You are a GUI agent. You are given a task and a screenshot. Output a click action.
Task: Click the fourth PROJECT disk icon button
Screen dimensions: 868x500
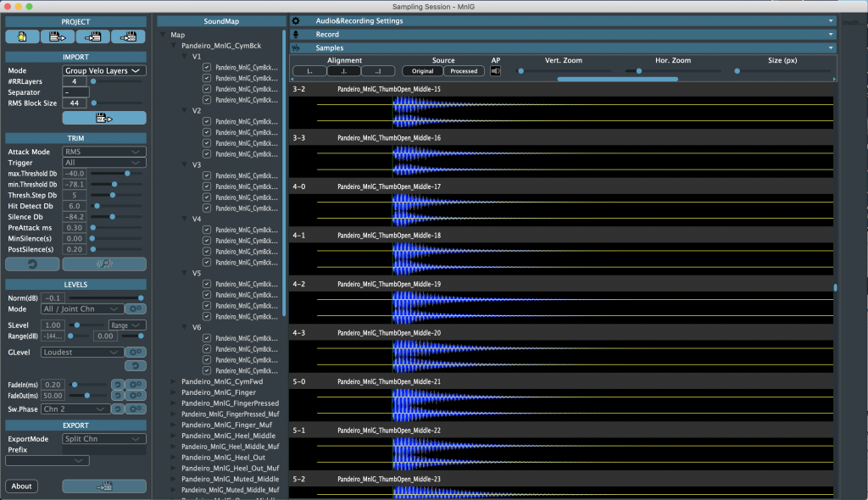(128, 36)
